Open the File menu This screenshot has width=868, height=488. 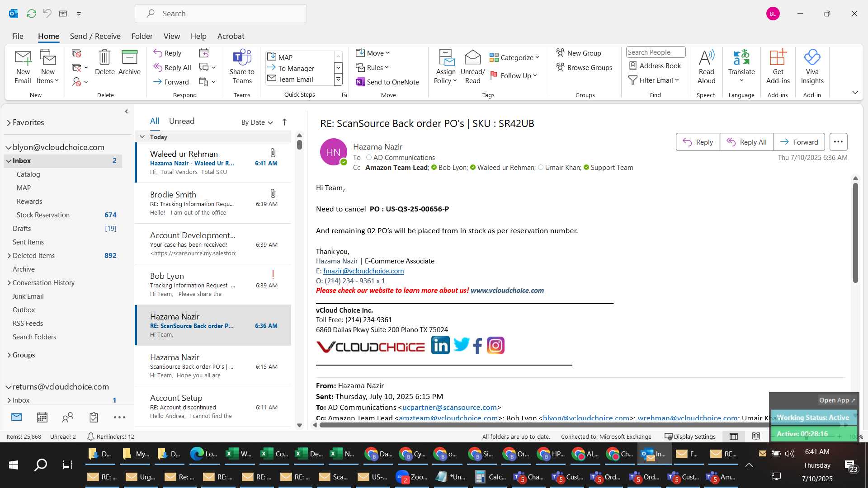[x=18, y=36]
